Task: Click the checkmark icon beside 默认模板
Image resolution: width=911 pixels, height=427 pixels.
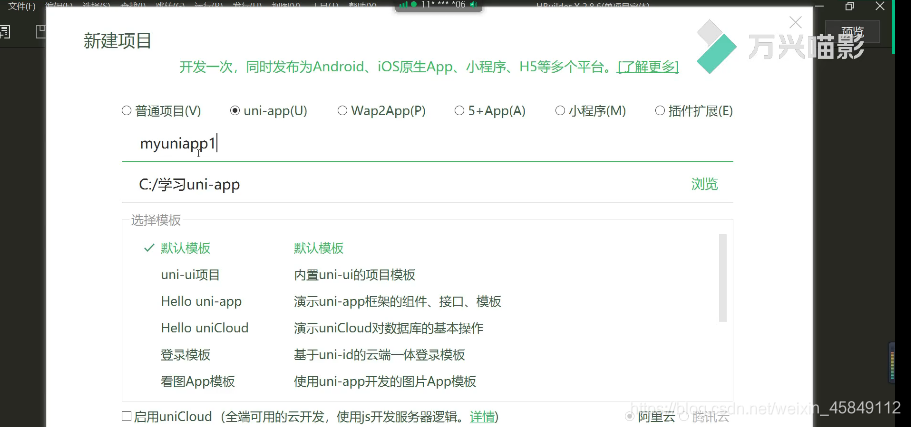Action: [x=148, y=248]
